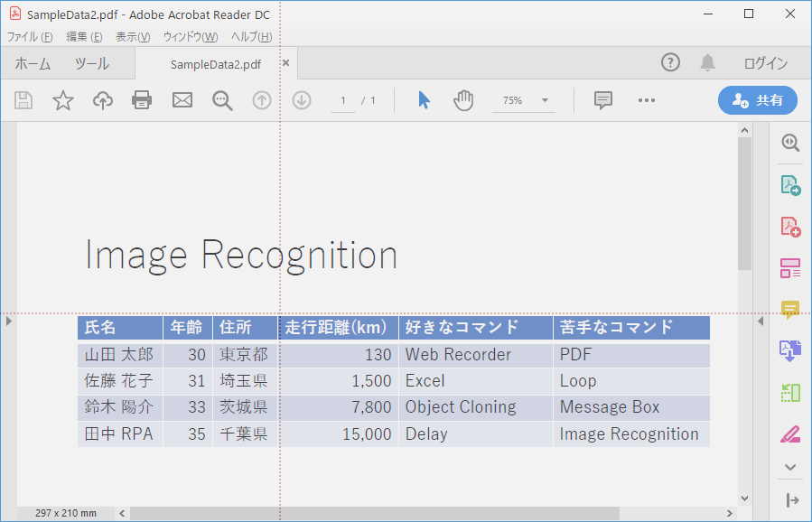Viewport: 812px width, 522px height.
Task: Collapse the right tools pane arrow-bar icon
Action: [792, 499]
